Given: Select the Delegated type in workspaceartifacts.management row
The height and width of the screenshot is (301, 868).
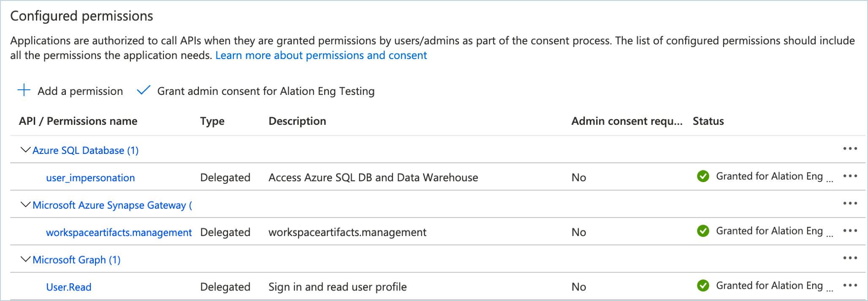Looking at the screenshot, I should tap(225, 232).
